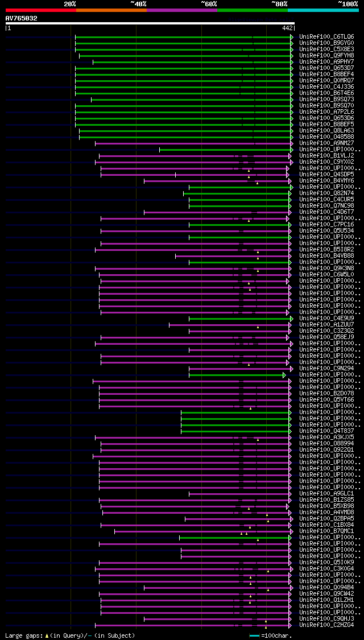The height and width of the screenshot is (640, 364).
Task: Click hit name UniRef100_Q4T837
Action: (x=326, y=431)
